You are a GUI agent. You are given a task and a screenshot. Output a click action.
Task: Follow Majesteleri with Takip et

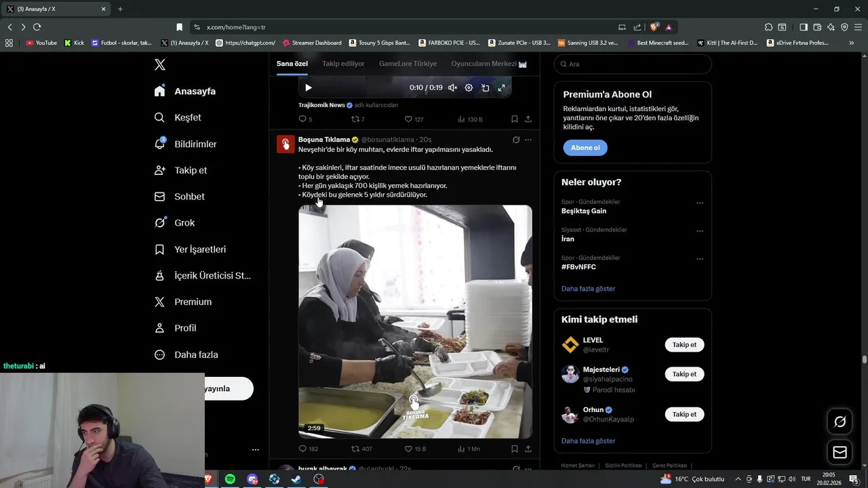(x=684, y=374)
